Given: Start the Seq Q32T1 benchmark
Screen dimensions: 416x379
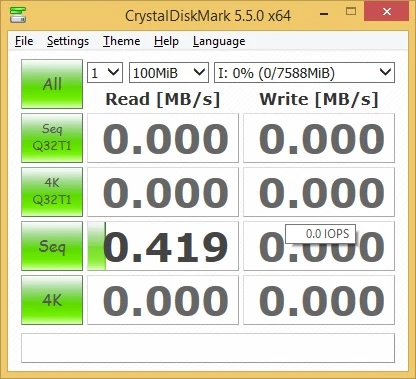Looking at the screenshot, I should [52, 138].
